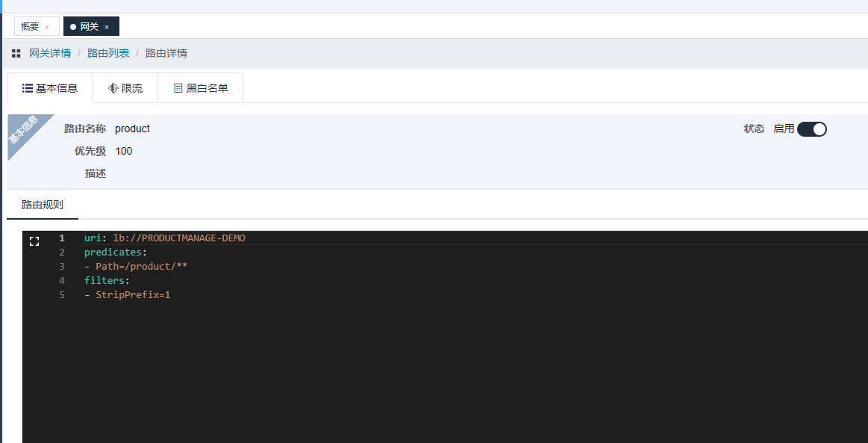Click the 限流 tab's rate-limit icon

pyautogui.click(x=113, y=88)
